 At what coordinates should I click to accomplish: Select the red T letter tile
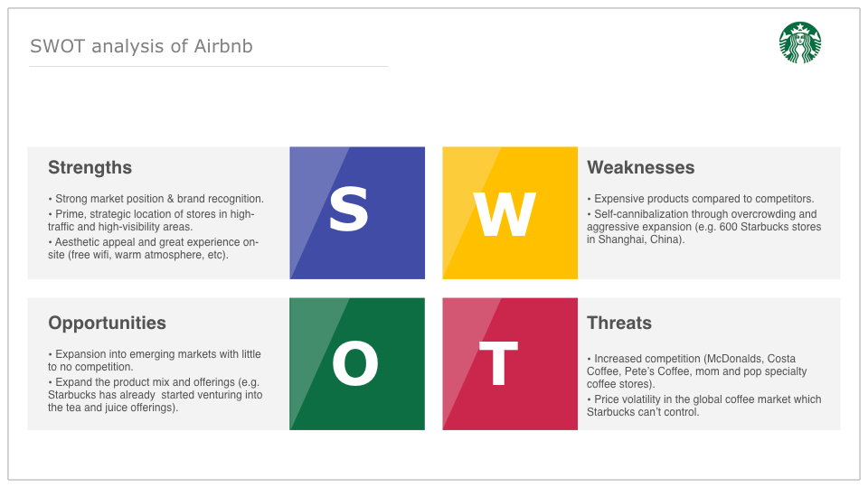[510, 363]
